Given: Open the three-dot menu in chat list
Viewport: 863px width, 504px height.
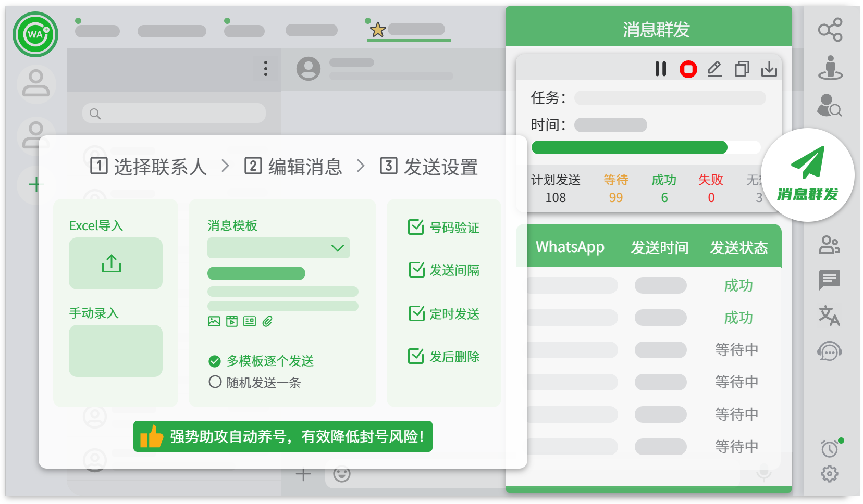Looking at the screenshot, I should pos(266,69).
